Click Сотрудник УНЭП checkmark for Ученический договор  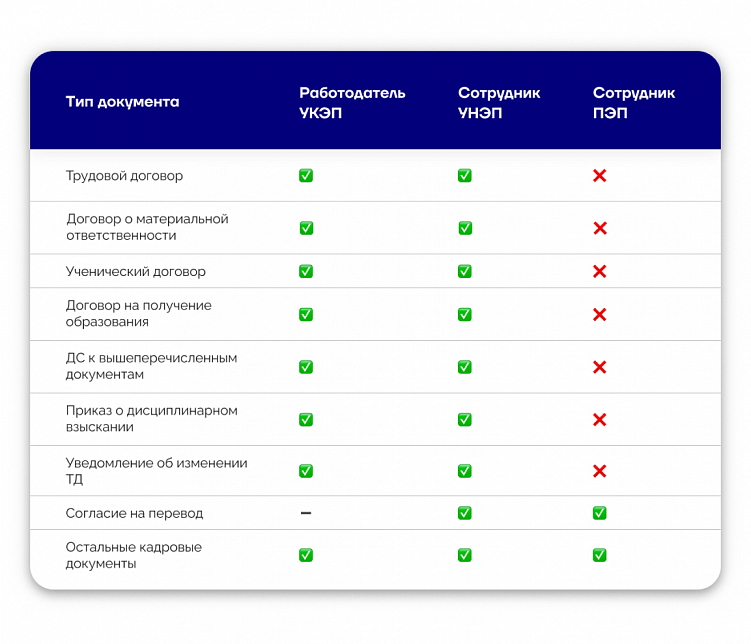click(x=465, y=271)
